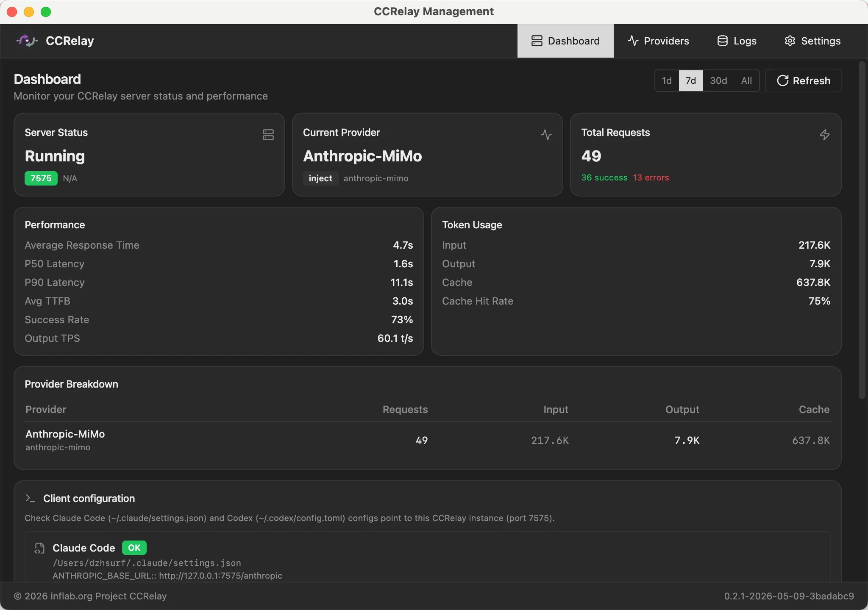Switch time range to All
The image size is (868, 610).
746,80
